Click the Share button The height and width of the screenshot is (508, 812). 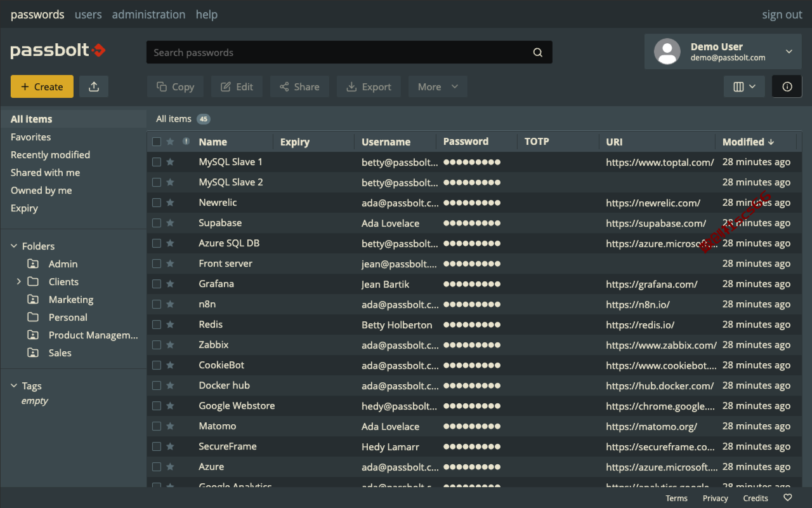click(299, 87)
